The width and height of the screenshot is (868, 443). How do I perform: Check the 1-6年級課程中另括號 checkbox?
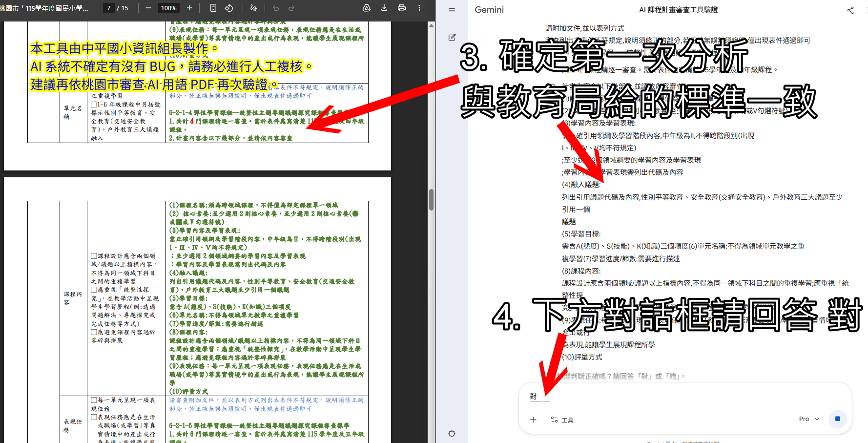tap(94, 105)
